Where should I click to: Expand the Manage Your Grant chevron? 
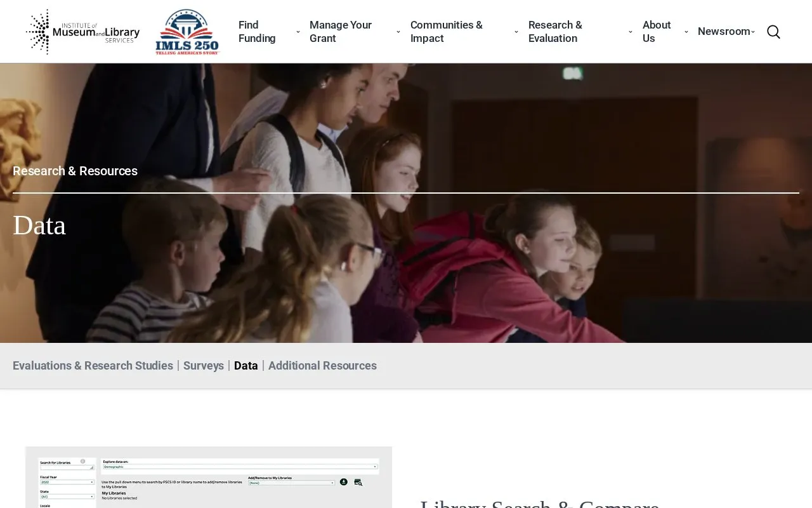(398, 32)
